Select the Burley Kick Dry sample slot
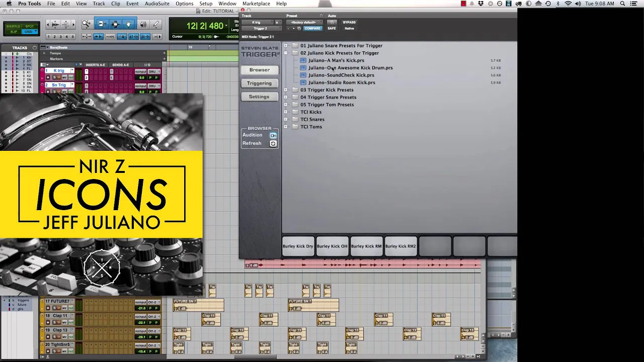Image resolution: width=644 pixels, height=362 pixels. point(298,246)
